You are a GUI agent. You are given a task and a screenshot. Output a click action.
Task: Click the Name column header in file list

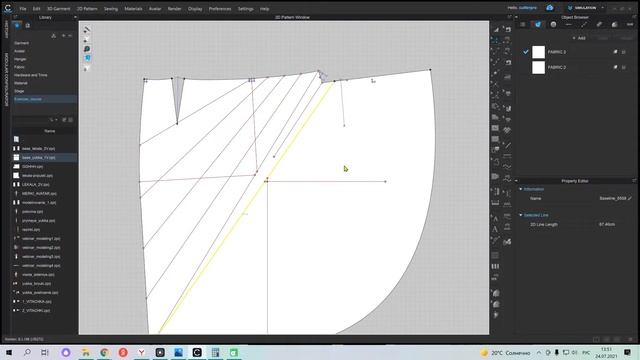(49, 131)
